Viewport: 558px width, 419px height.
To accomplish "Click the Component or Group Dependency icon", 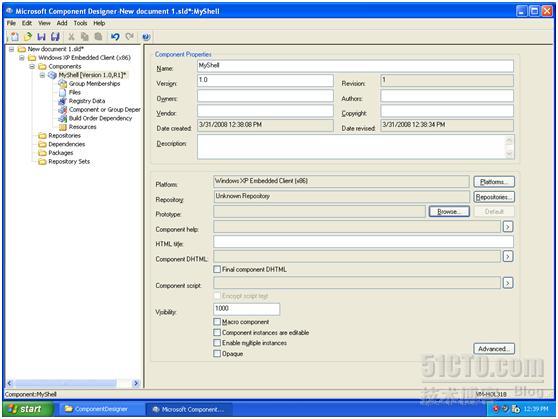I will click(x=63, y=110).
